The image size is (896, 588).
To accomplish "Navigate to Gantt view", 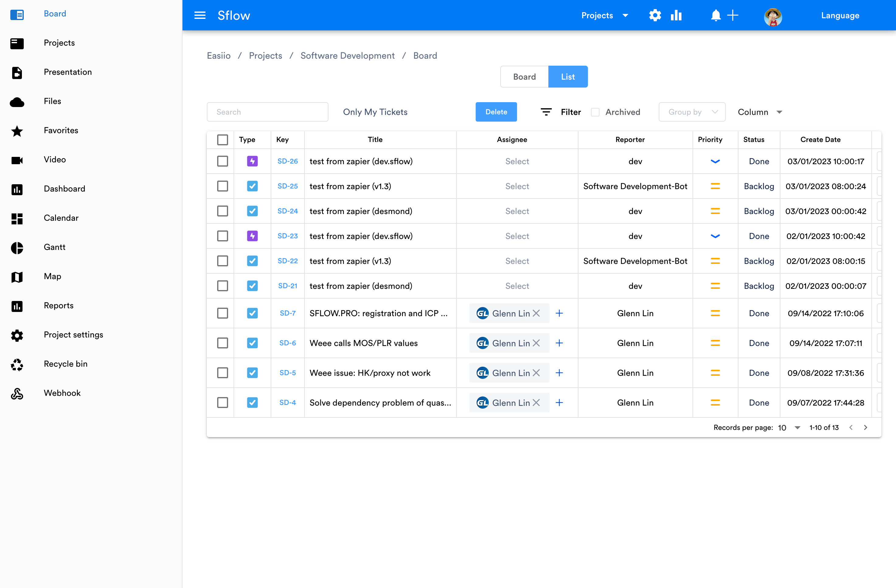I will tap(54, 247).
